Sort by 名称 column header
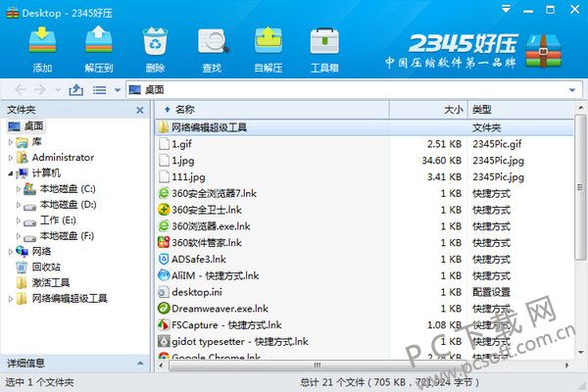 (272, 110)
